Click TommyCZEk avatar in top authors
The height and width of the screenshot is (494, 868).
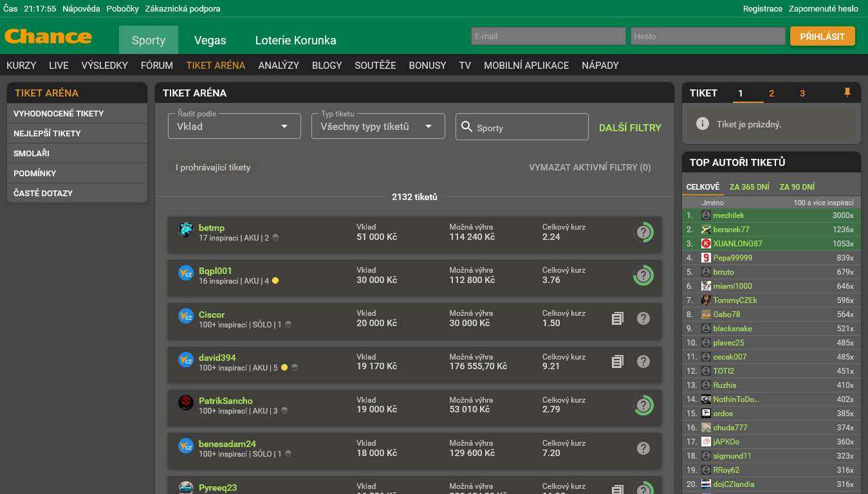click(x=706, y=300)
